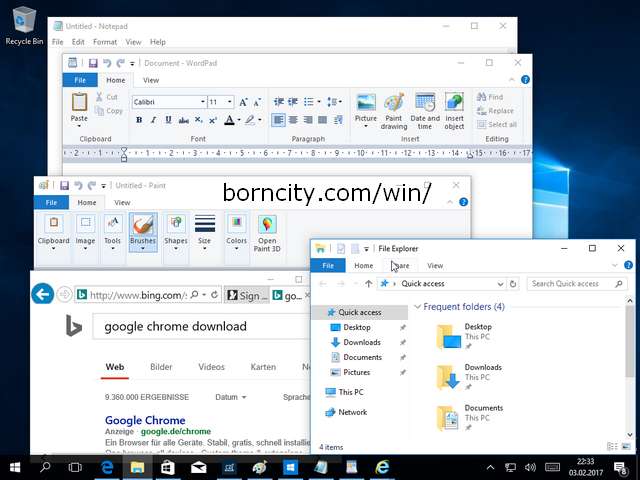This screenshot has width=640, height=480.
Task: Select the Brushes tool in Paint
Action: (143, 229)
